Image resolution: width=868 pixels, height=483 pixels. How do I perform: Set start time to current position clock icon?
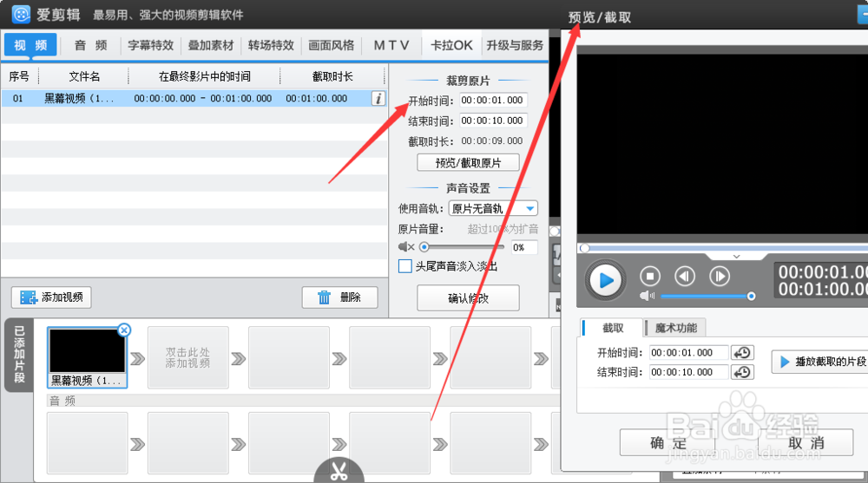coord(742,353)
